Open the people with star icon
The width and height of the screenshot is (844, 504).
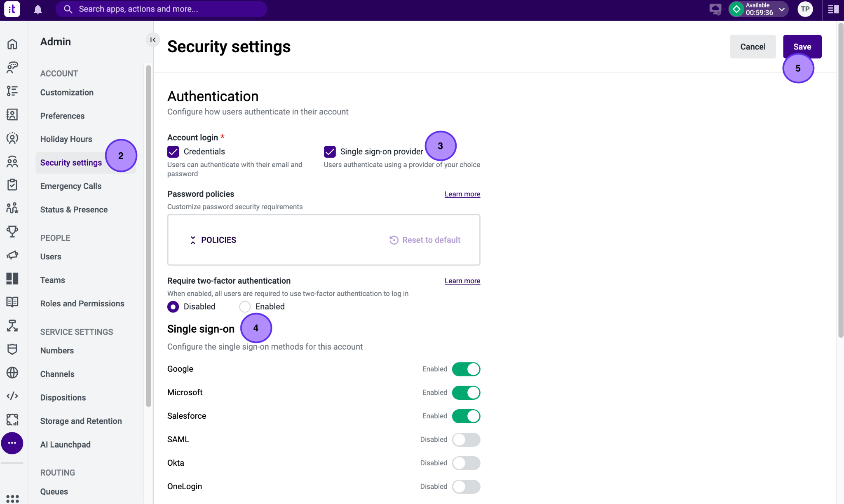(12, 208)
